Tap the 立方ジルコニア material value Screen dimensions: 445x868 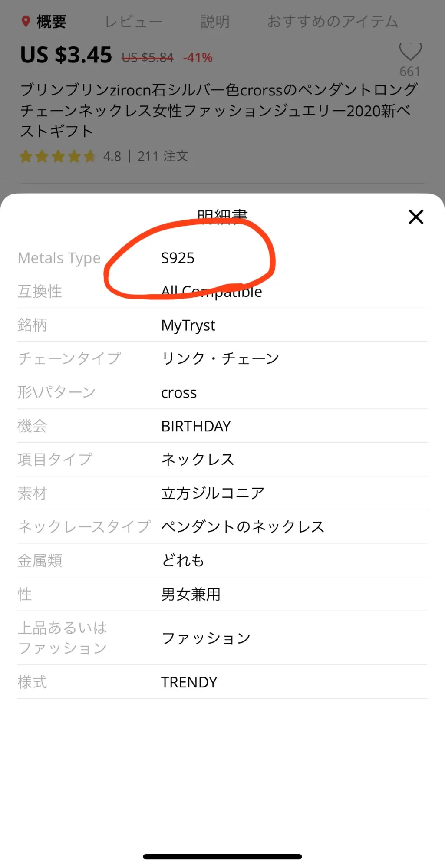tap(213, 493)
